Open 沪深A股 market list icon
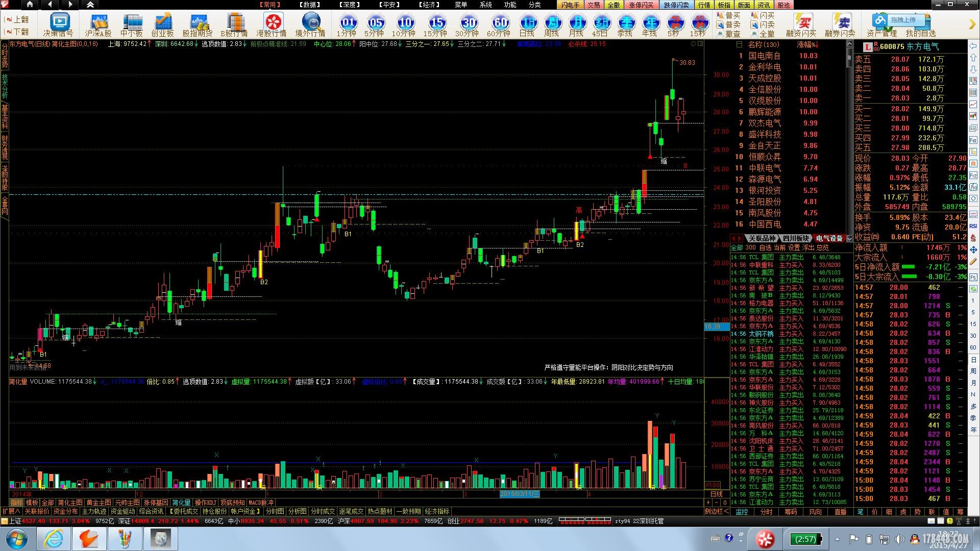980x551 pixels. click(x=98, y=24)
